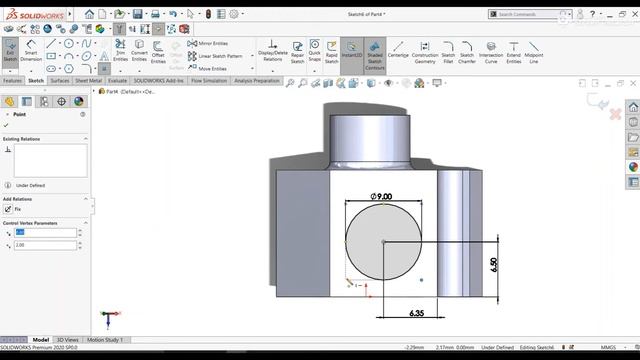Click Linear Sketch Pattern
Image resolution: width=640 pixels, height=360 pixels.
[x=215, y=56]
